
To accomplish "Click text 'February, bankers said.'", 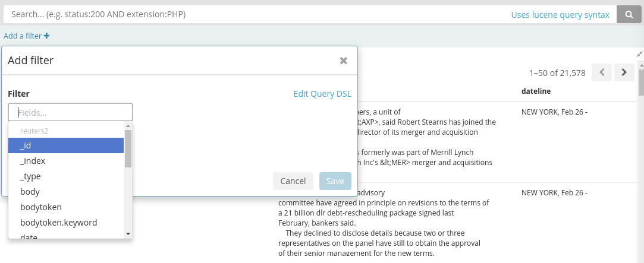I will (317, 223).
